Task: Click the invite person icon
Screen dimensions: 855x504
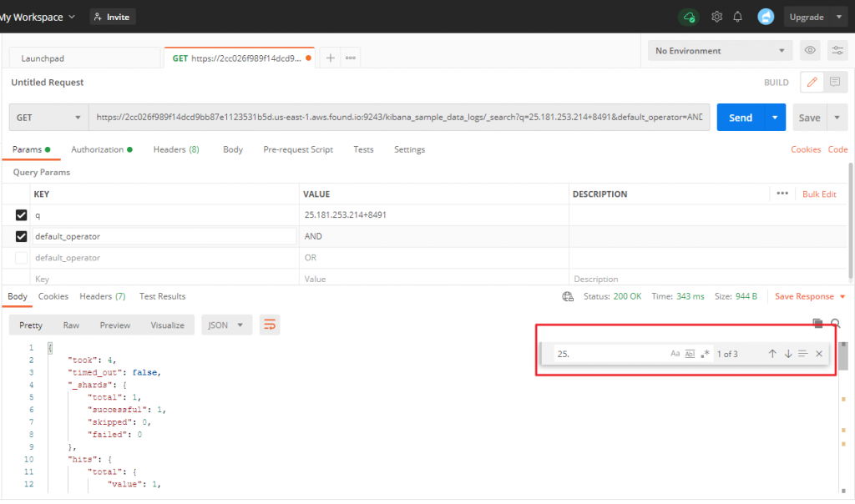Action: pyautogui.click(x=98, y=17)
